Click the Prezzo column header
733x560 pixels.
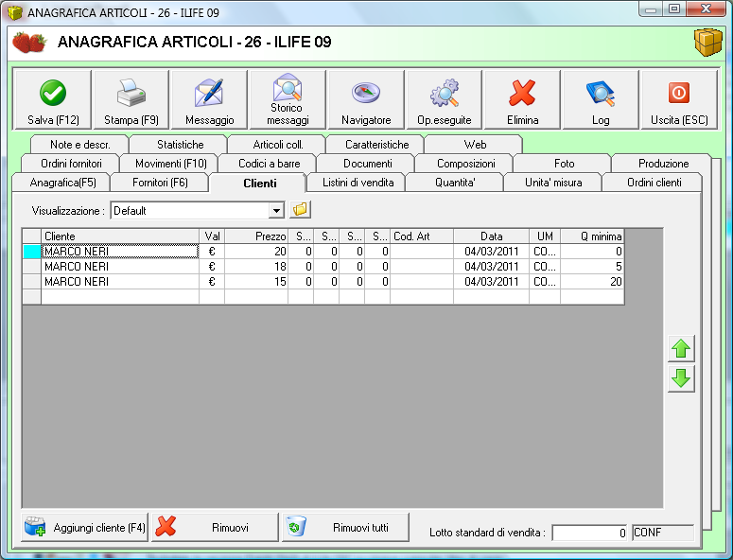(256, 236)
